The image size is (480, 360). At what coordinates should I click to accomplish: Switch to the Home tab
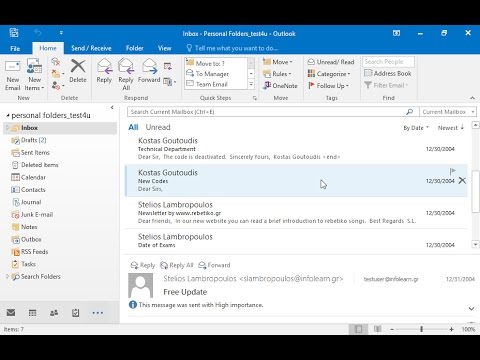pyautogui.click(x=48, y=48)
